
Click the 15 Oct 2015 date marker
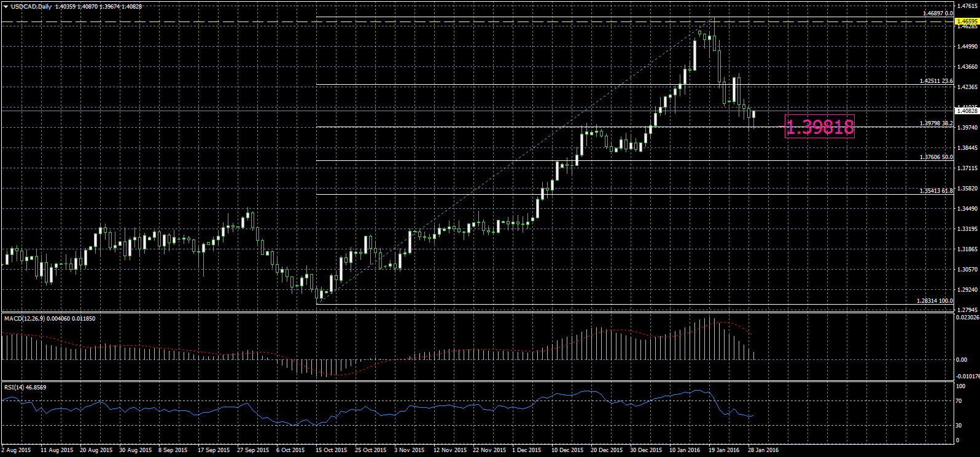tap(332, 450)
